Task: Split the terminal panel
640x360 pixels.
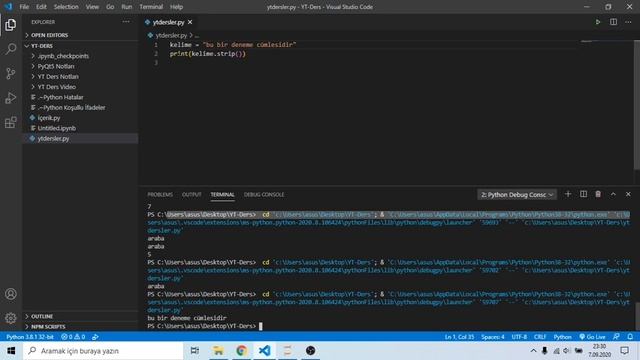Action: (583, 194)
